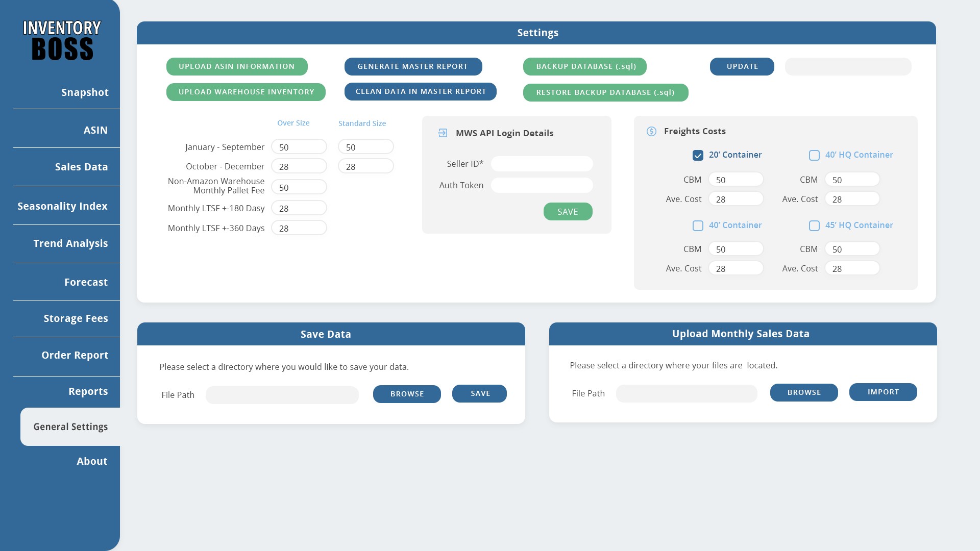Click the green MWS Save button
Viewport: 980px width, 551px height.
[x=568, y=212]
